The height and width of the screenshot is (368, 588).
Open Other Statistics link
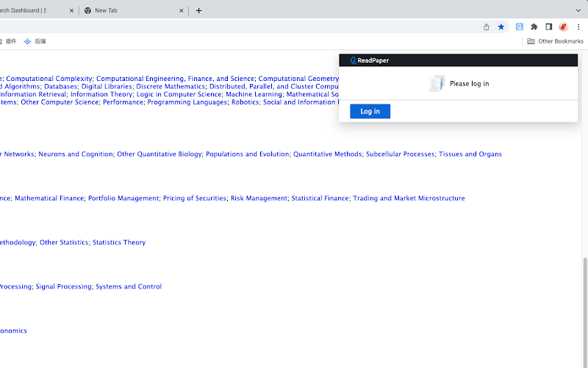(64, 243)
